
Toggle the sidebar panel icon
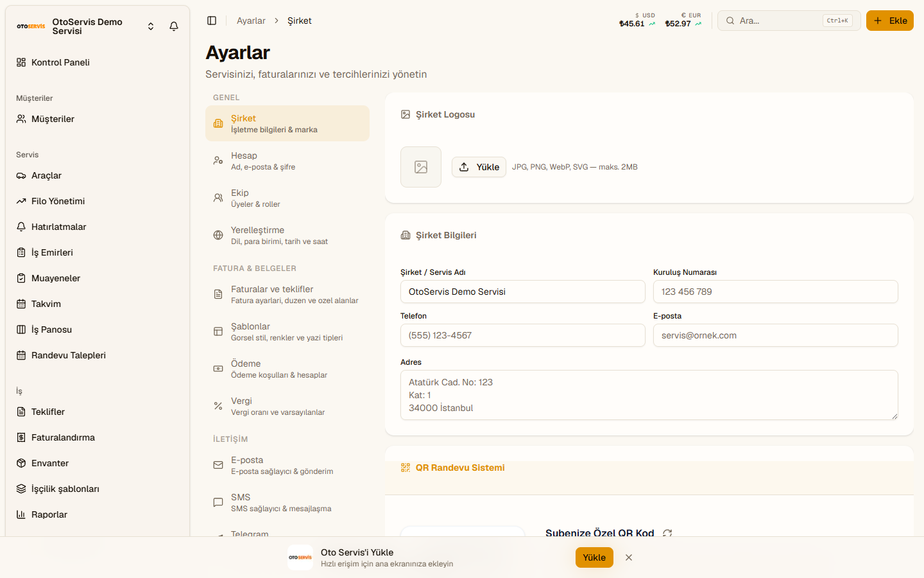point(212,21)
